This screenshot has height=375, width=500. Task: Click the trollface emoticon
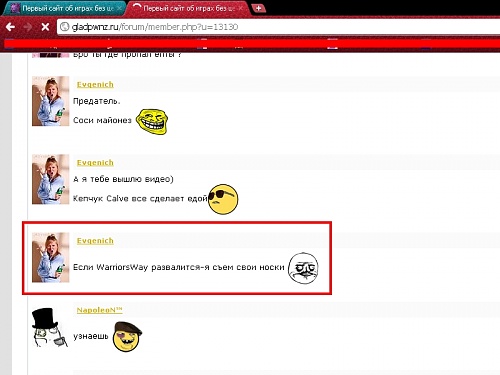(x=152, y=121)
